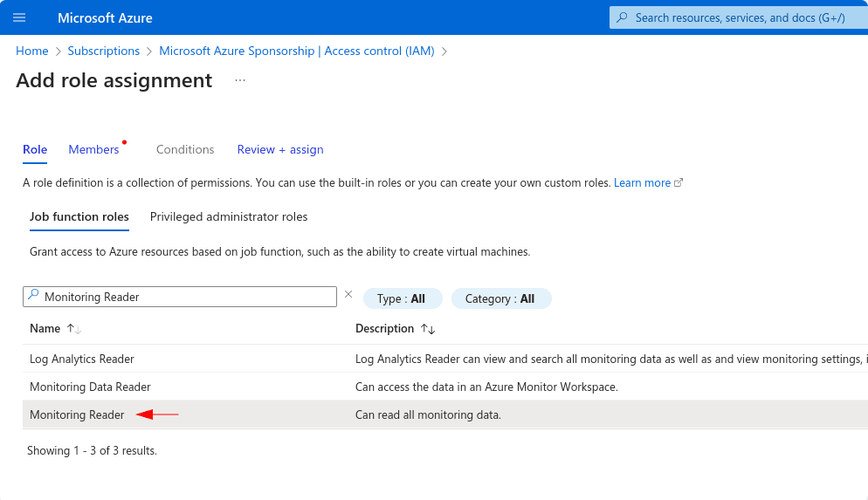Open the Category : All filter
Screen dimensions: 868x500
[x=499, y=298]
